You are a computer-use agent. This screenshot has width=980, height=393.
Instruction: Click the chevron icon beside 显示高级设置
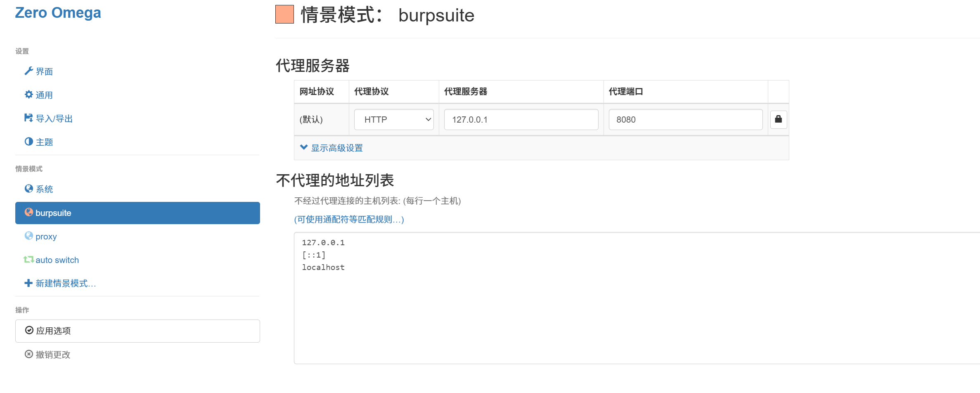304,147
